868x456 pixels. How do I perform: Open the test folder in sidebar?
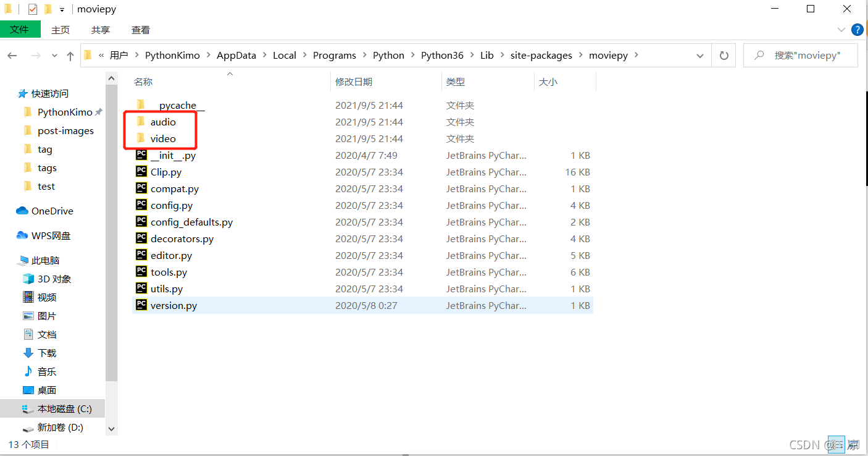coord(46,186)
